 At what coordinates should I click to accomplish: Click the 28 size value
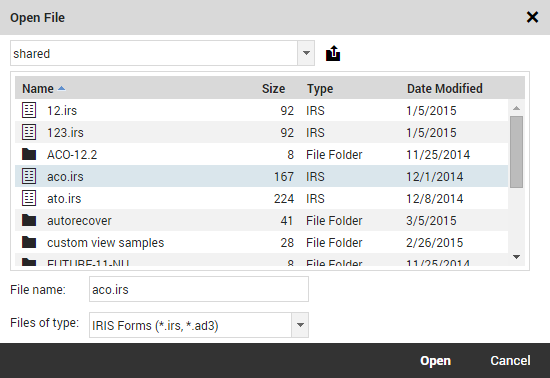tap(287, 243)
